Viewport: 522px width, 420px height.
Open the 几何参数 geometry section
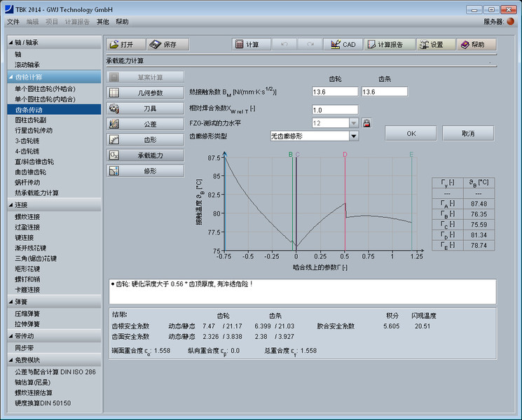[145, 92]
